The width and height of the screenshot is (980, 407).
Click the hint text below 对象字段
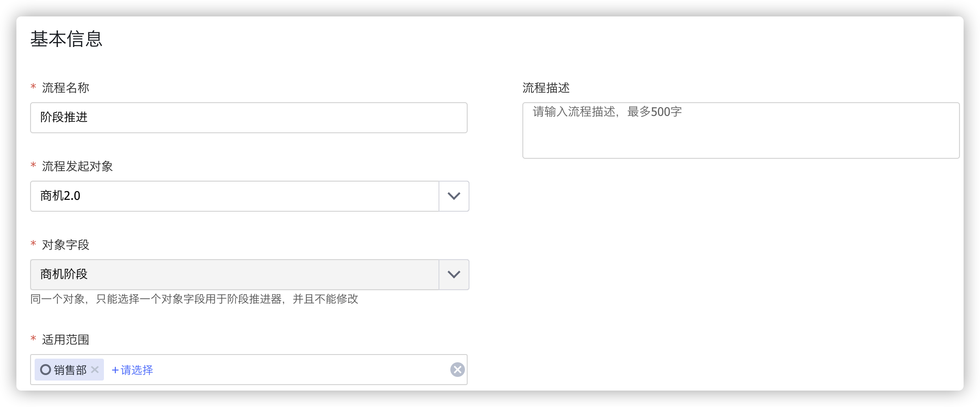point(194,299)
